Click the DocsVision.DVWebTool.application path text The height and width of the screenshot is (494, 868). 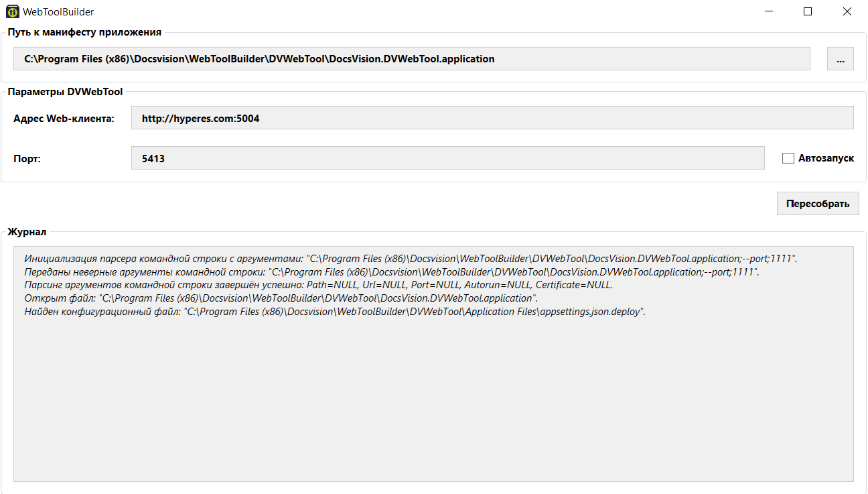pyautogui.click(x=259, y=58)
